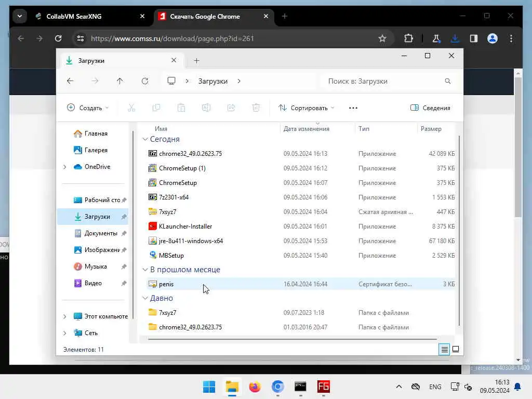Click the Rename icon in Explorer toolbar
This screenshot has height=399, width=532.
point(206,108)
